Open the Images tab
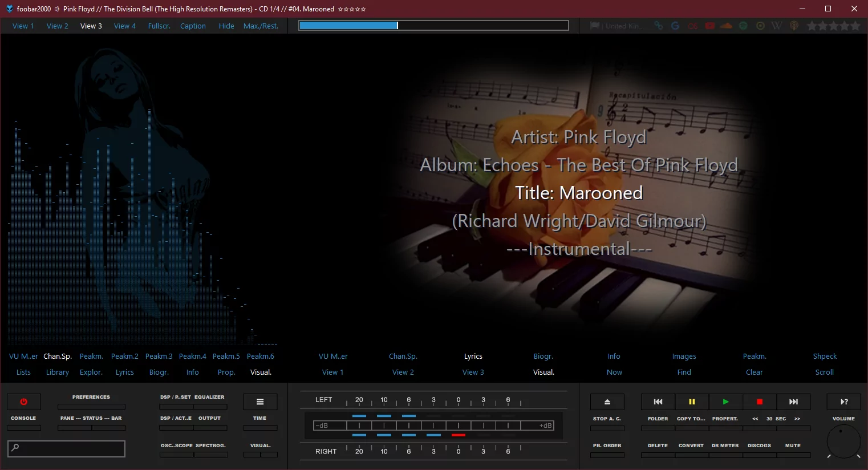 [x=684, y=356]
